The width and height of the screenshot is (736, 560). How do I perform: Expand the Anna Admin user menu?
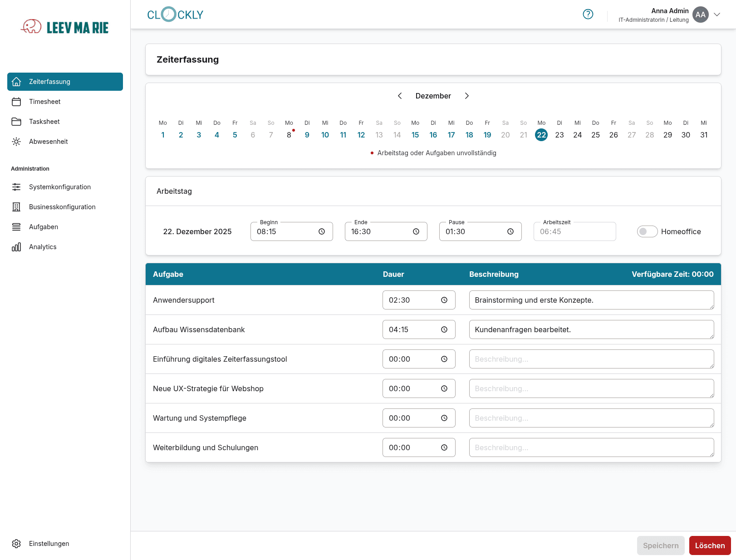(717, 15)
